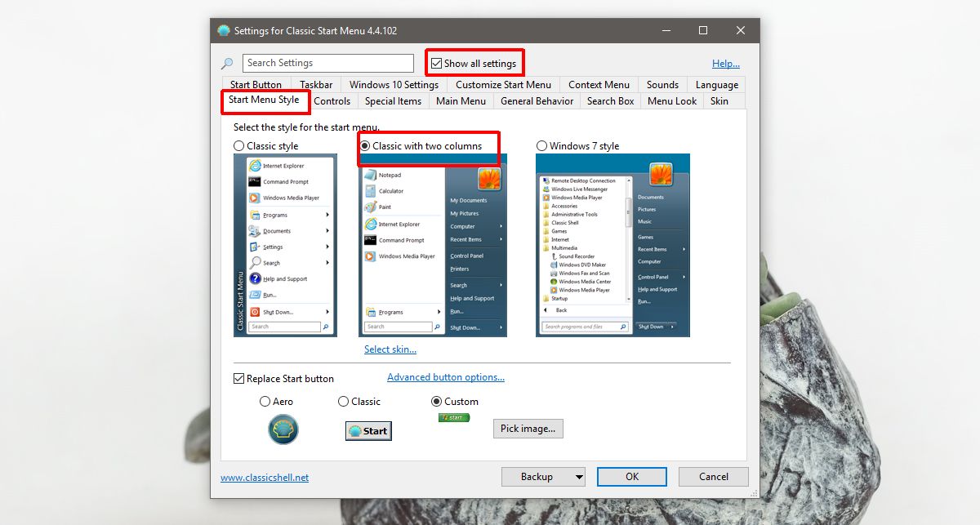This screenshot has width=980, height=525.
Task: Click the Windows 7 style preview image
Action: (x=612, y=245)
